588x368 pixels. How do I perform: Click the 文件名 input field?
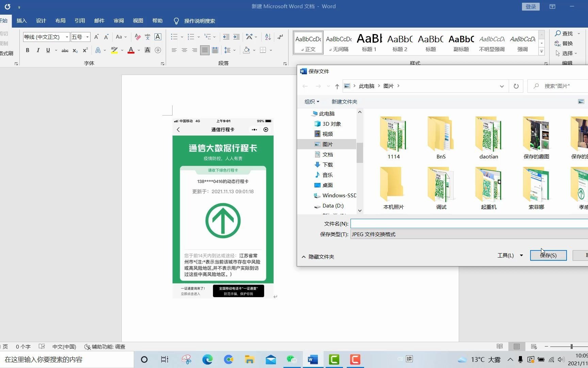click(469, 224)
